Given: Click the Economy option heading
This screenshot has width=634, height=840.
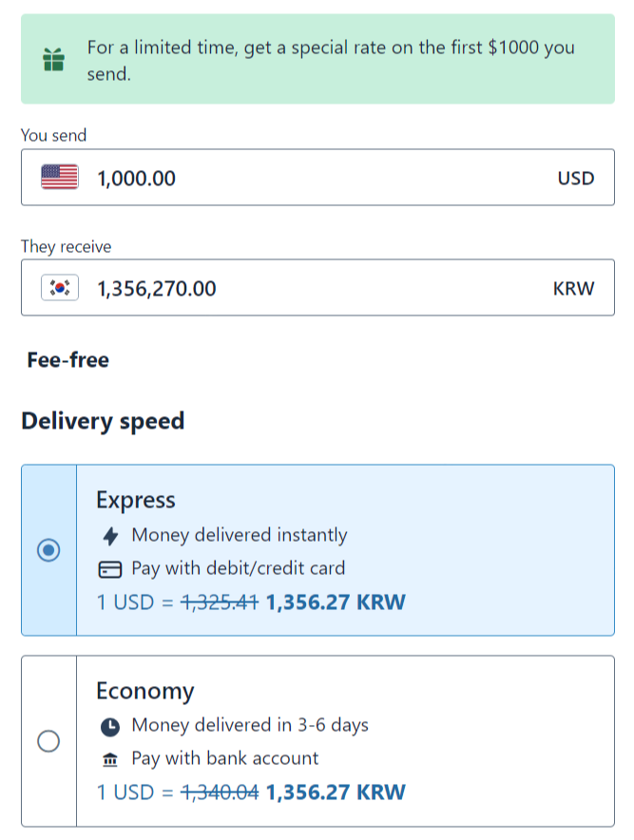Looking at the screenshot, I should [144, 691].
